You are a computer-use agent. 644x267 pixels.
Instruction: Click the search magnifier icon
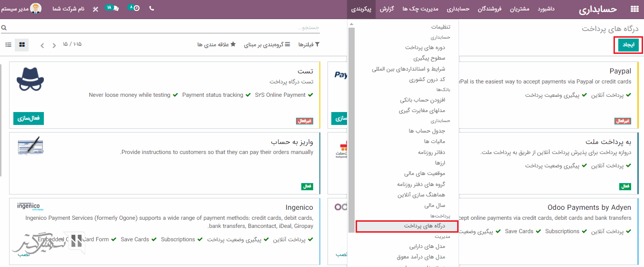pos(4,28)
